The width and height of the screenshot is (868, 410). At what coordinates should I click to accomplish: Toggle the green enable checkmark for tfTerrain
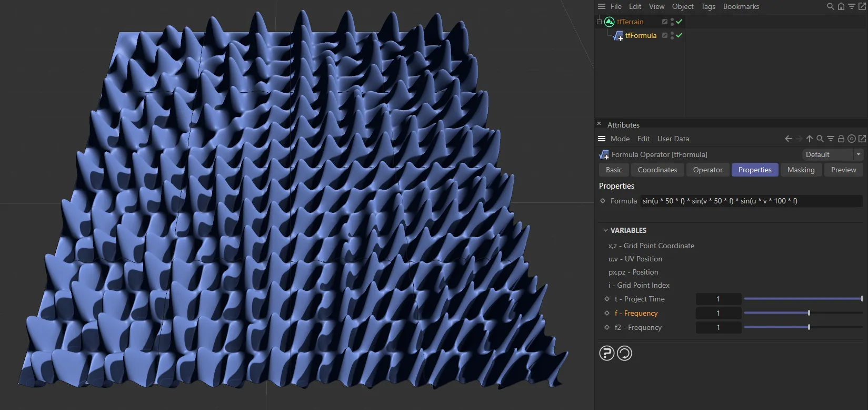point(679,22)
